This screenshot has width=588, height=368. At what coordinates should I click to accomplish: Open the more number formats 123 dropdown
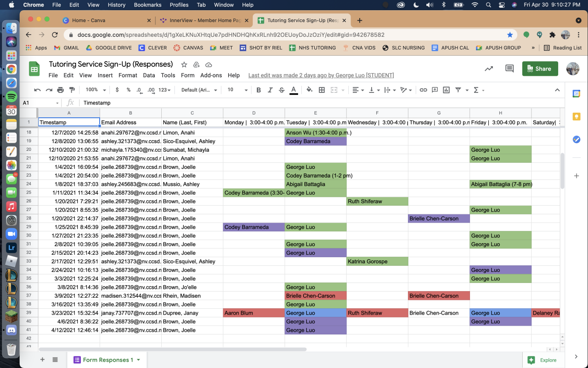pos(164,90)
